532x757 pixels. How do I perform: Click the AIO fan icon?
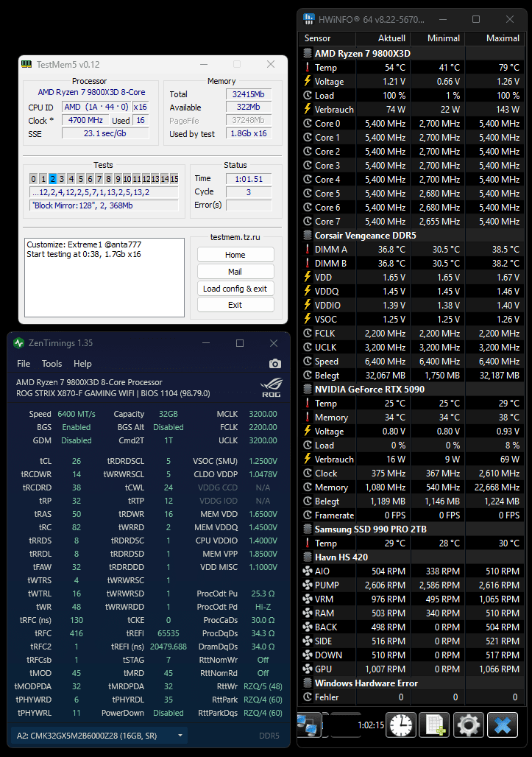(308, 571)
